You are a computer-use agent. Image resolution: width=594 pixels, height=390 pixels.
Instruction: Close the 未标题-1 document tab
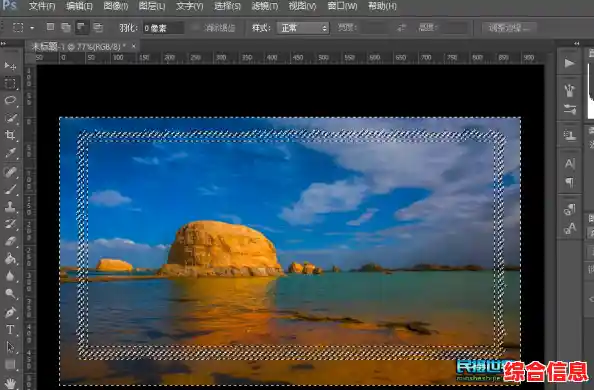pyautogui.click(x=133, y=47)
